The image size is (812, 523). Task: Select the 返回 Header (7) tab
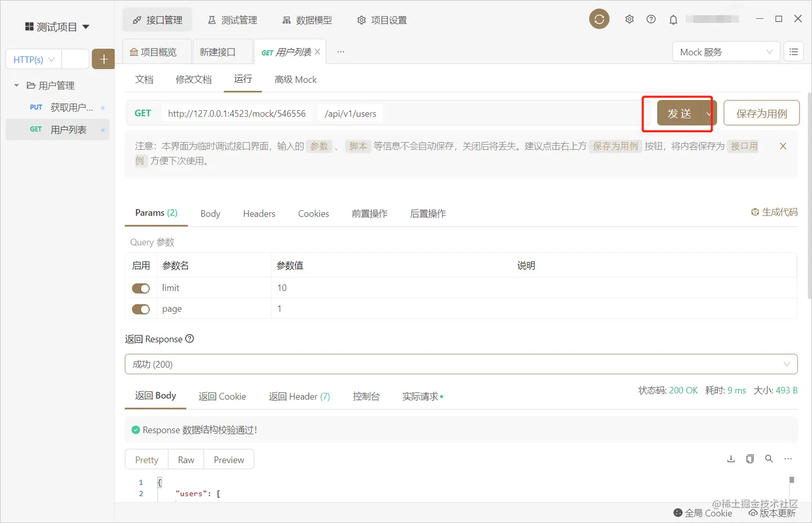click(x=300, y=396)
